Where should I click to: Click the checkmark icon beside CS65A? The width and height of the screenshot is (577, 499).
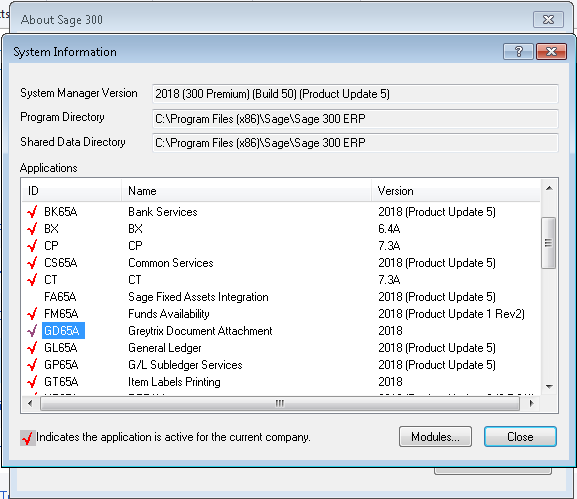pyautogui.click(x=32, y=263)
